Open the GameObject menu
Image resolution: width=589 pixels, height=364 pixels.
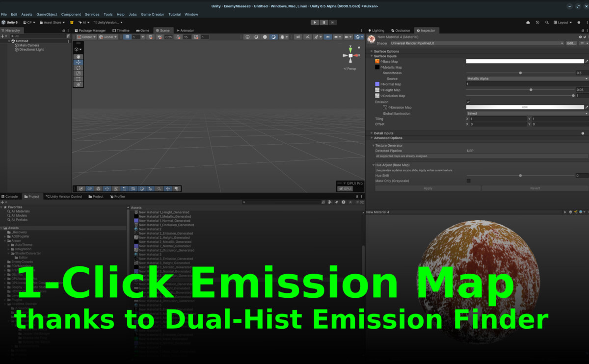pyautogui.click(x=47, y=14)
